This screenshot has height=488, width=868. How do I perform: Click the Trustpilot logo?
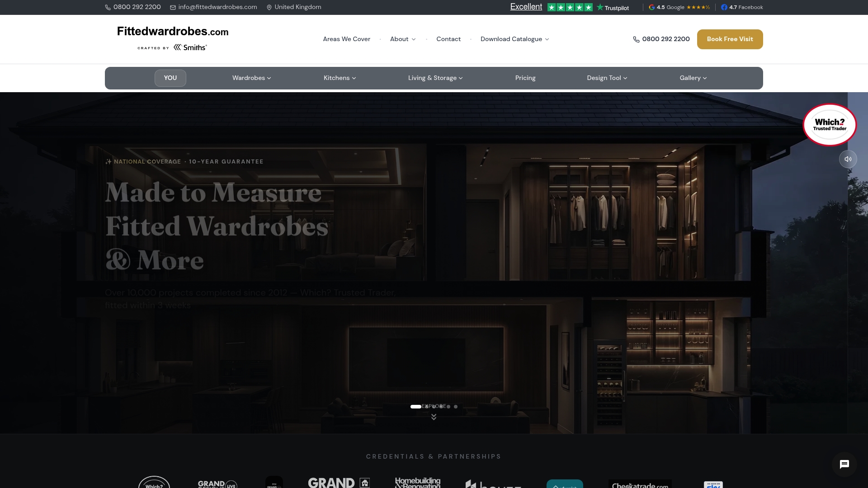[613, 8]
